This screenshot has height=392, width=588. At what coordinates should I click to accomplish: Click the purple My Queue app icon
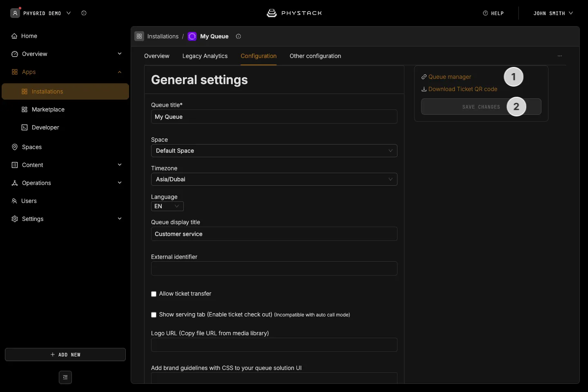coord(192,36)
